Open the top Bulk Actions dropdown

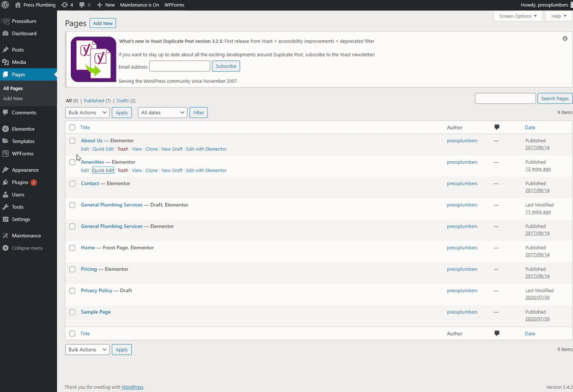pyautogui.click(x=87, y=113)
